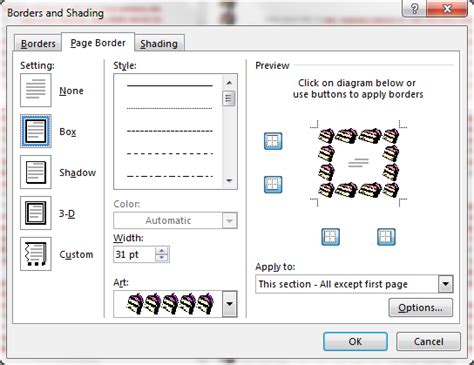Viewport: 474px width, 365px height.
Task: Toggle the left border preview button
Action: [330, 237]
